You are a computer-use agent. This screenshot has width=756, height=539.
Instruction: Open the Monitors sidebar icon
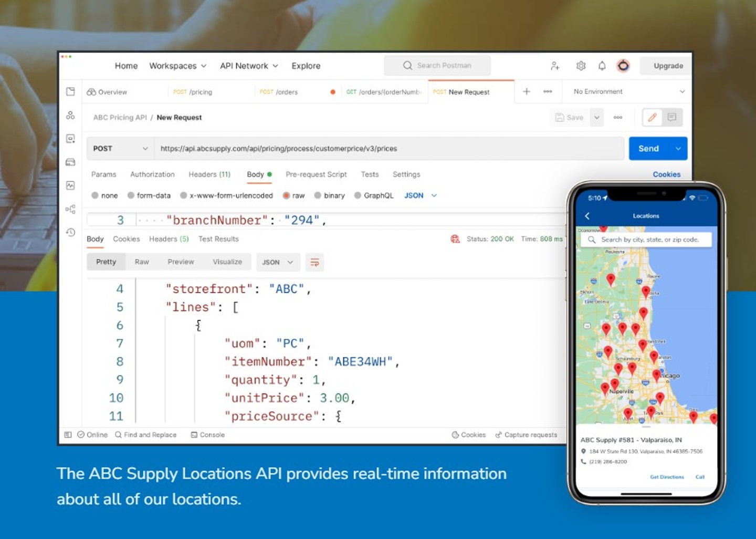tap(70, 185)
